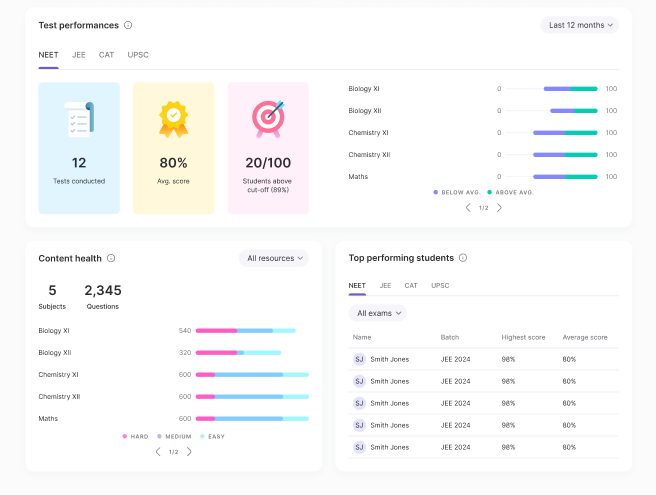Open the All exams dropdown
656x495 pixels.
[x=377, y=313]
